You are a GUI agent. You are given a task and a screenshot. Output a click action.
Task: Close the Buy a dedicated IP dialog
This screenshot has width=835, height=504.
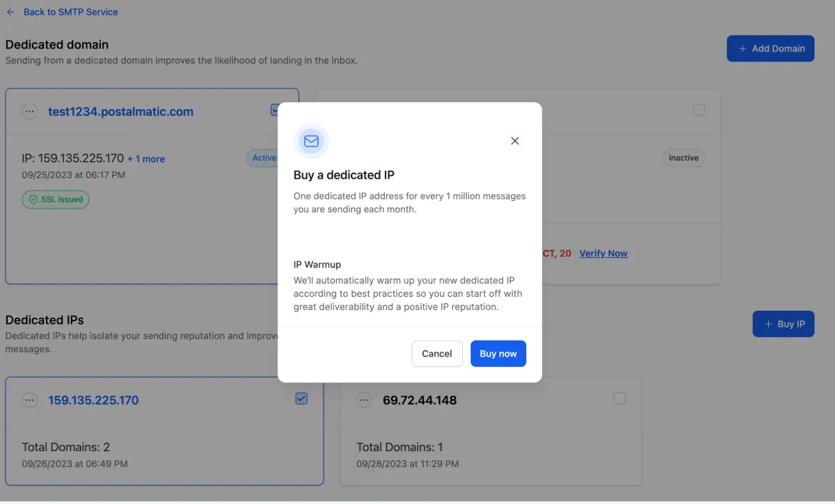click(x=515, y=140)
